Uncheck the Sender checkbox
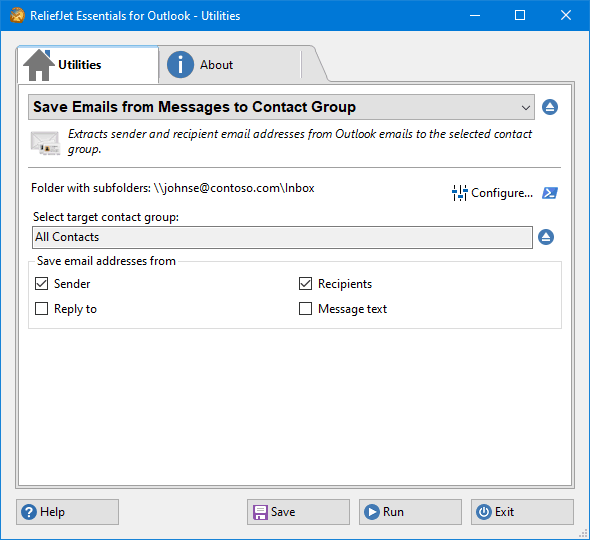 point(41,284)
